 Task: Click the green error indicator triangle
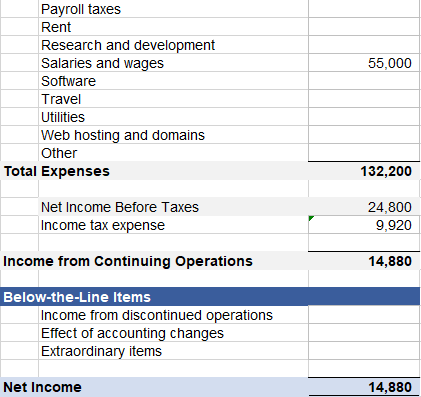coord(311,218)
